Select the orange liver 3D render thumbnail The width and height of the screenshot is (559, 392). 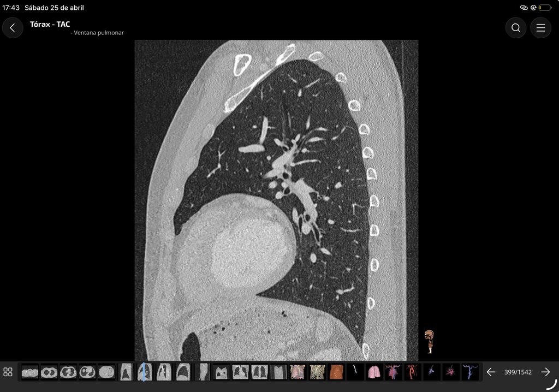pos(336,372)
